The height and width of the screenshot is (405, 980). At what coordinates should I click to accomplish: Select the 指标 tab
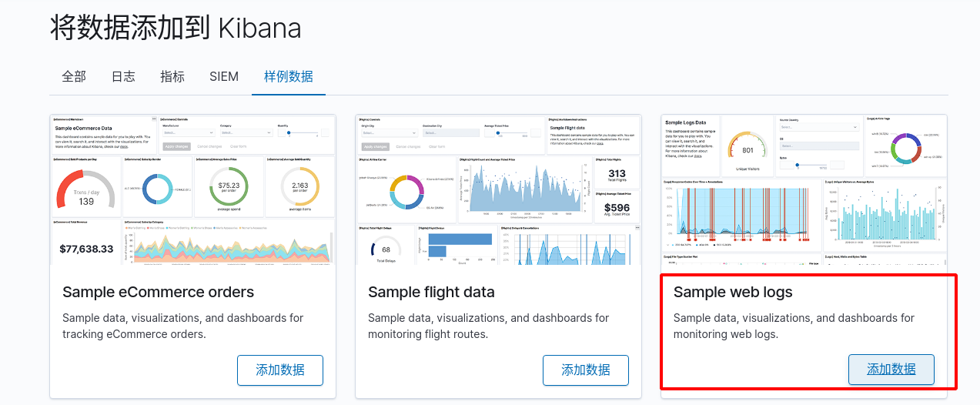[x=172, y=76]
